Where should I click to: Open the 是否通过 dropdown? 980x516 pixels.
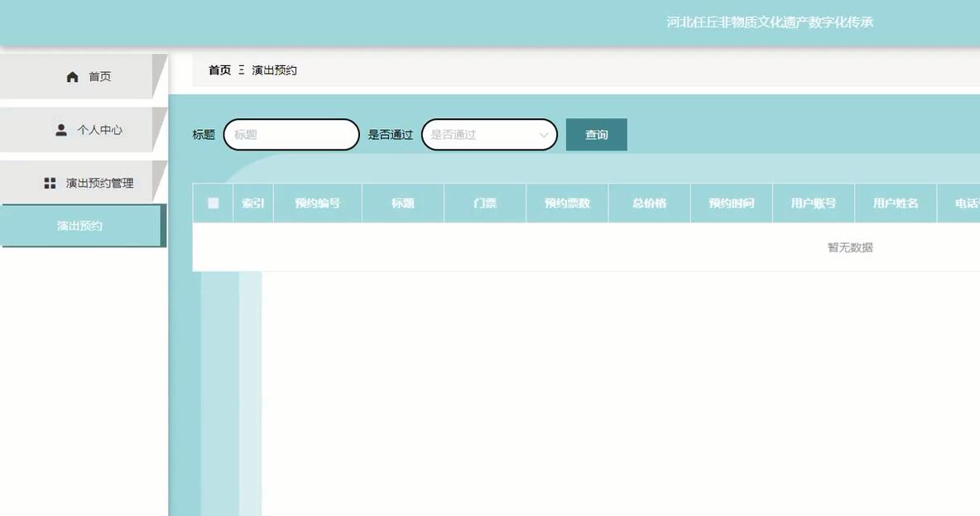point(489,134)
